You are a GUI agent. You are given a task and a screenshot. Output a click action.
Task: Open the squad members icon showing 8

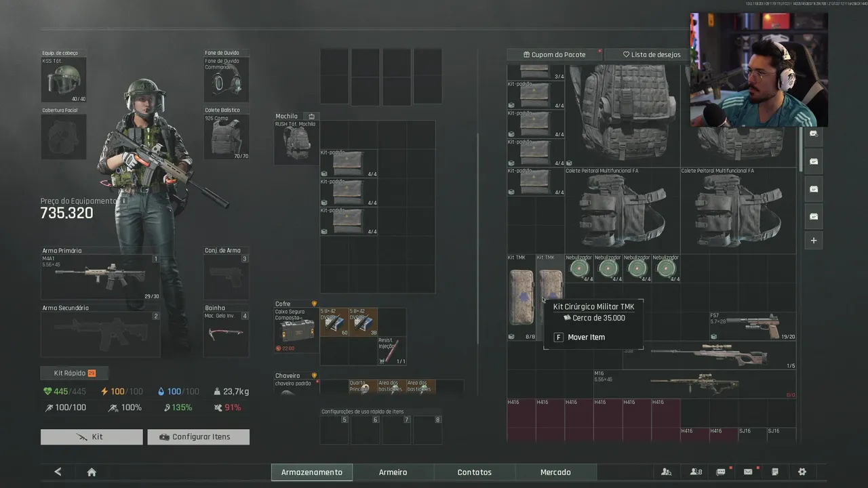tap(696, 472)
